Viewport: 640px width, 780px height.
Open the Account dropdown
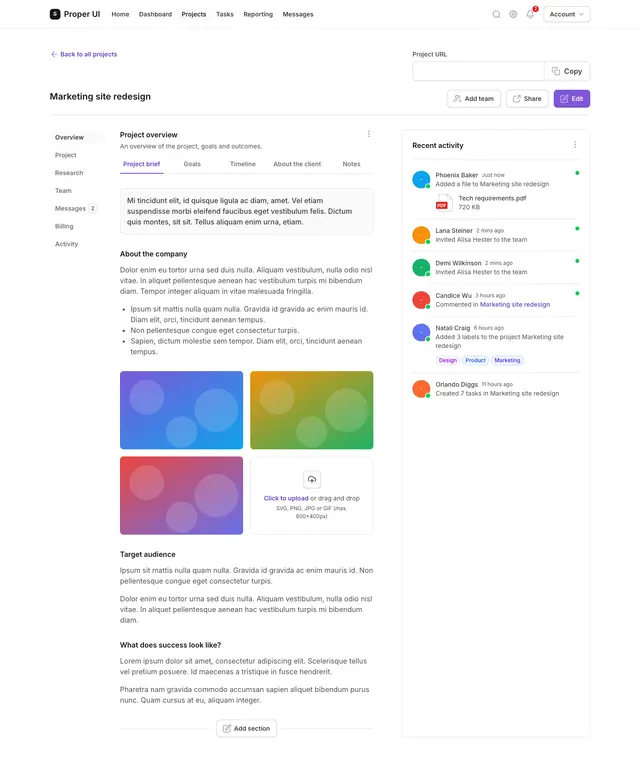566,14
